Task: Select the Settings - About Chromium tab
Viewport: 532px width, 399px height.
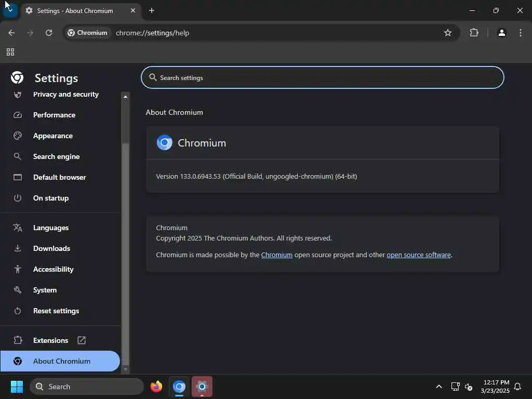Action: (81, 11)
